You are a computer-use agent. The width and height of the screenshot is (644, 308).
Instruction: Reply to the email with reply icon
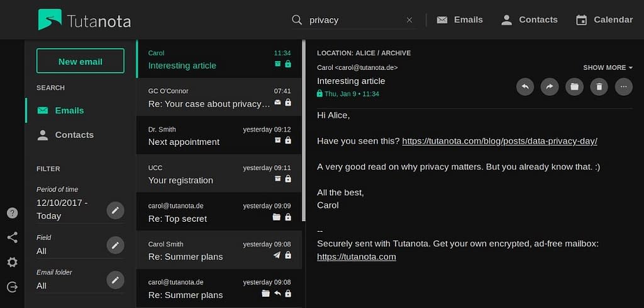(x=525, y=87)
